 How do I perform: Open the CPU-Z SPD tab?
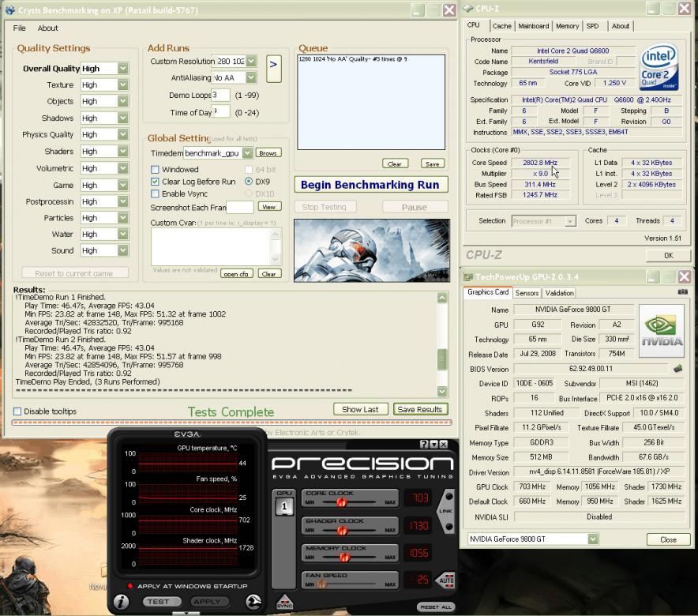(592, 26)
